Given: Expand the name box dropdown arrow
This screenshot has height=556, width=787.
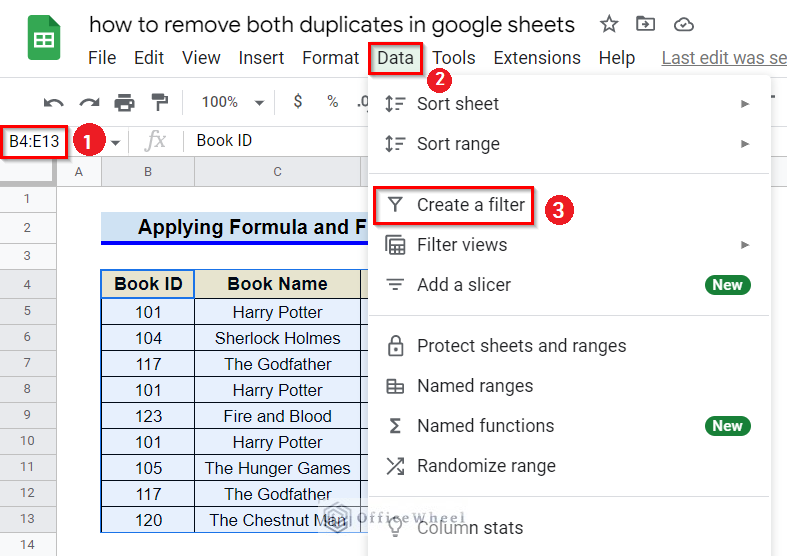Looking at the screenshot, I should pos(115,143).
